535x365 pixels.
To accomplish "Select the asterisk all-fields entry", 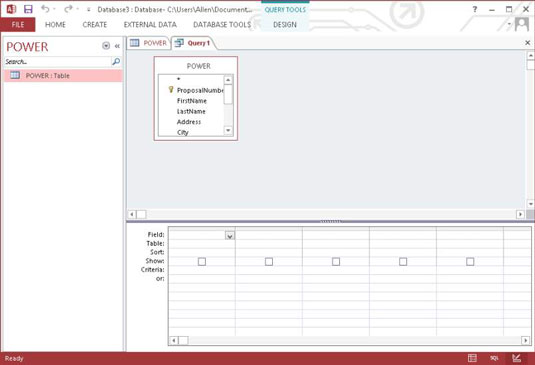I will click(x=178, y=79).
